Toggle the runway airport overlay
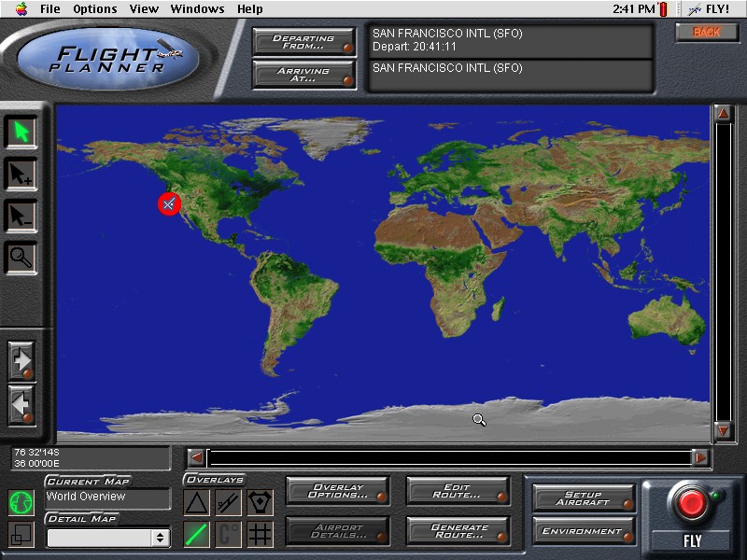This screenshot has height=560, width=747. 228,502
